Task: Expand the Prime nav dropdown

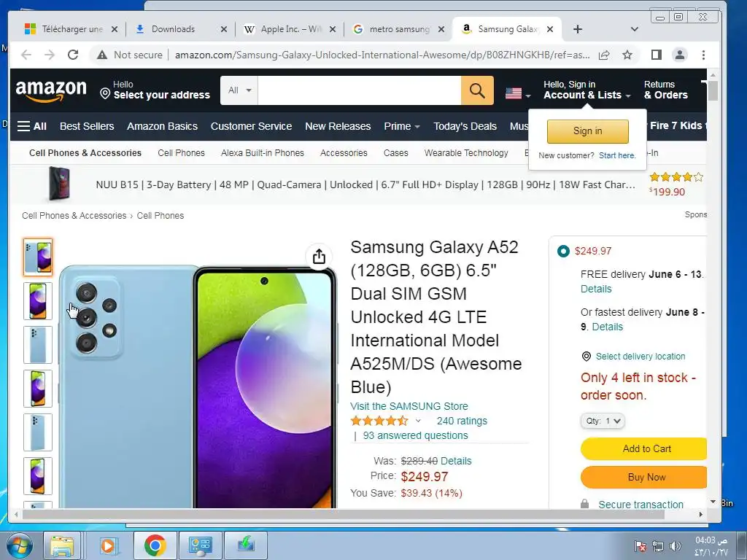Action: 402,126
